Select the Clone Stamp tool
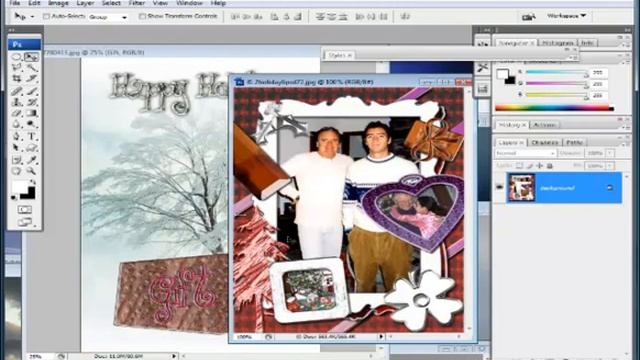This screenshot has height=360, width=640. [x=17, y=102]
